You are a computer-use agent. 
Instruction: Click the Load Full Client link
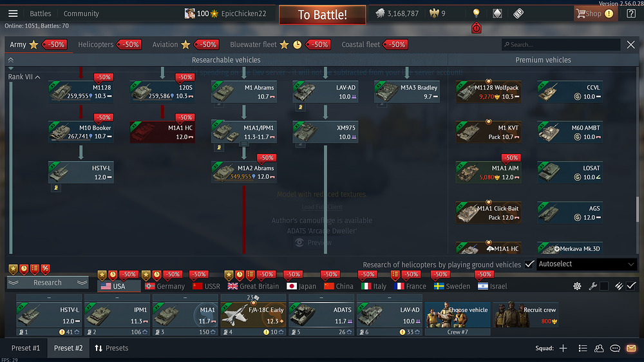(x=322, y=207)
